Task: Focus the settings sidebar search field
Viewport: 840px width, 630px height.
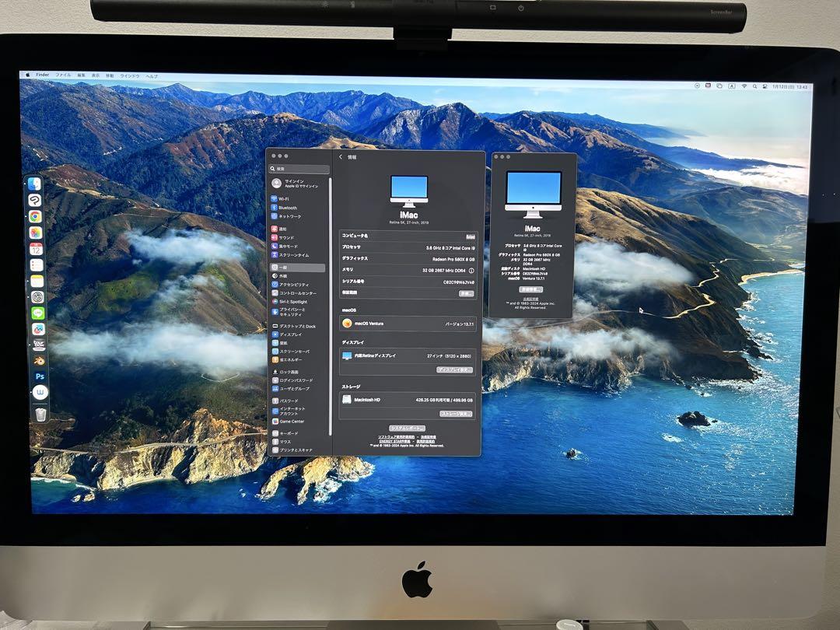Action: pyautogui.click(x=299, y=169)
